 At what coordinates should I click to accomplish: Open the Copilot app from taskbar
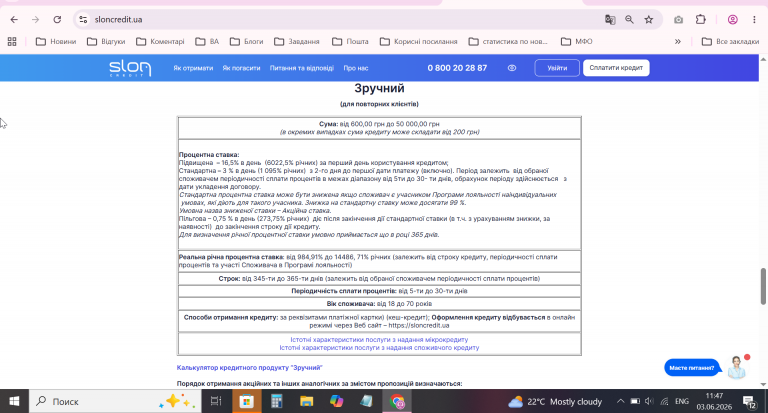[336, 401]
